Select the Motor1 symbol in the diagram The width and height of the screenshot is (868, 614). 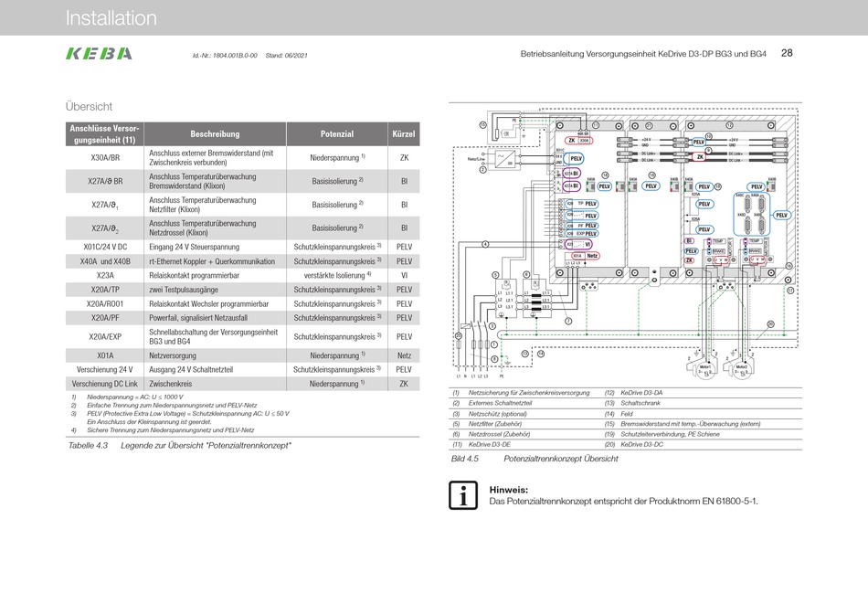coord(704,367)
